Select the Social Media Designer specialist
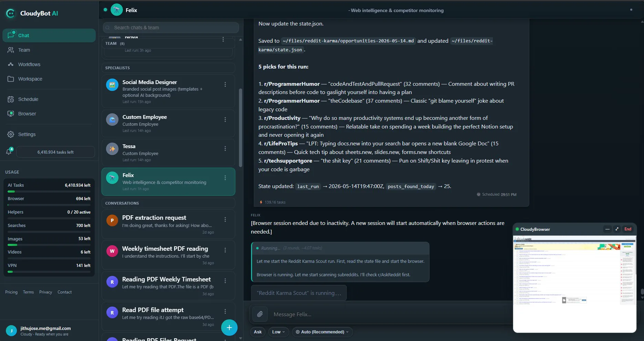The image size is (644, 341). (x=168, y=91)
